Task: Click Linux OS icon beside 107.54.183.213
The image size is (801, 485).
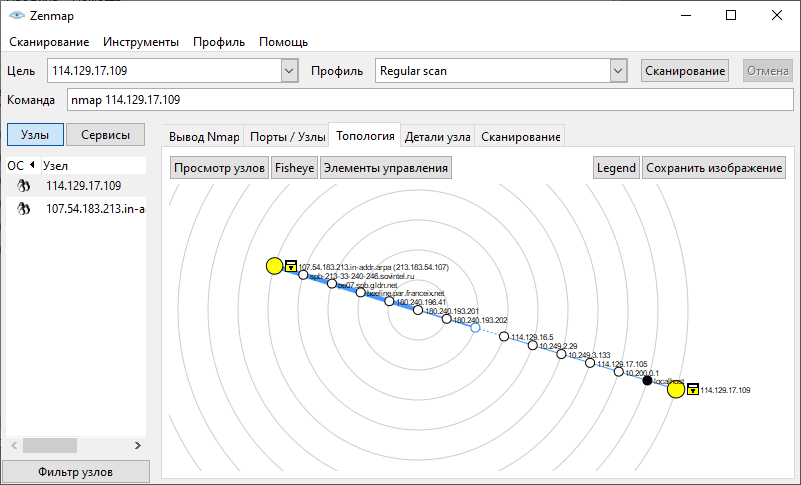Action: [23, 209]
